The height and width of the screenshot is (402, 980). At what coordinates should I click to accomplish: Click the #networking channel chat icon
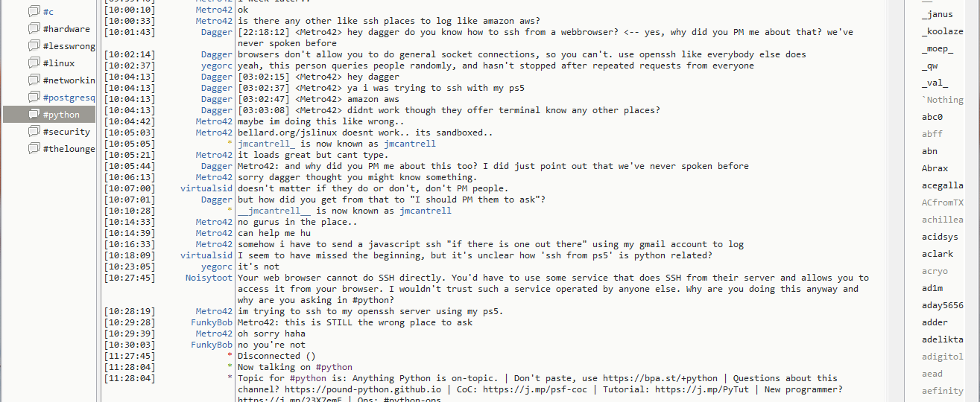(x=34, y=80)
